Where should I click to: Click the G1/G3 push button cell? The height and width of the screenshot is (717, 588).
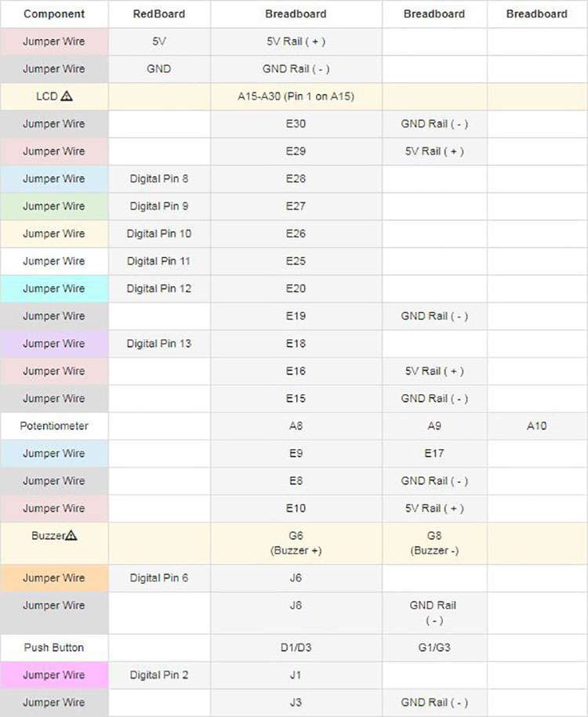click(434, 647)
